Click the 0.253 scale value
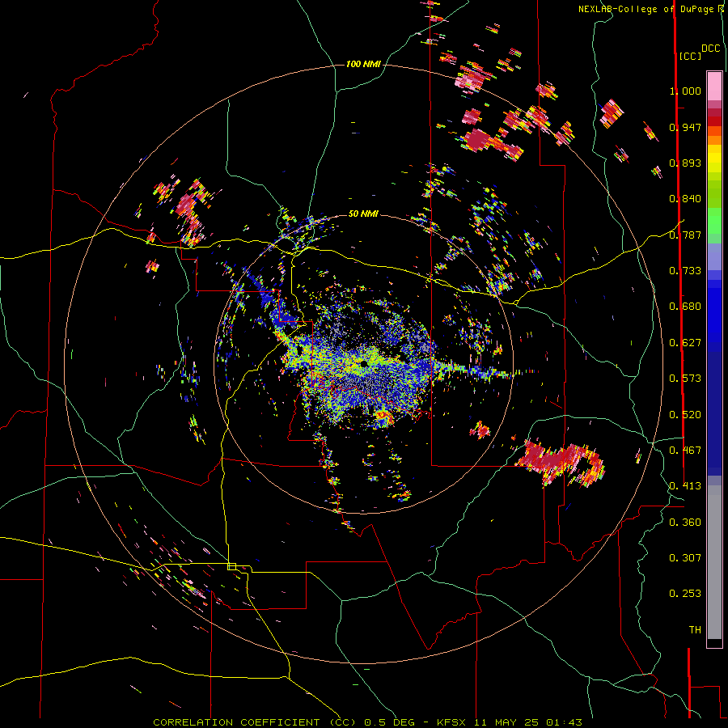The height and width of the screenshot is (728, 728). point(685,594)
